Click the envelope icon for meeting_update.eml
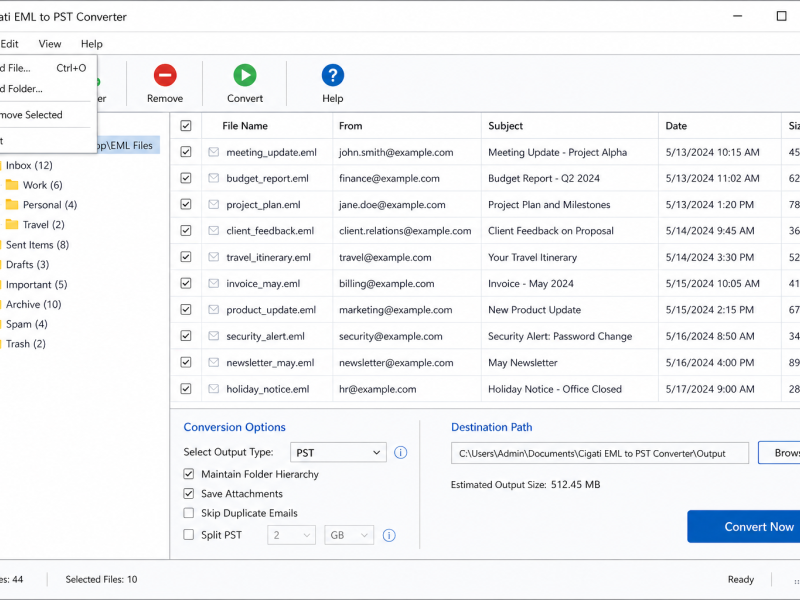 click(214, 152)
